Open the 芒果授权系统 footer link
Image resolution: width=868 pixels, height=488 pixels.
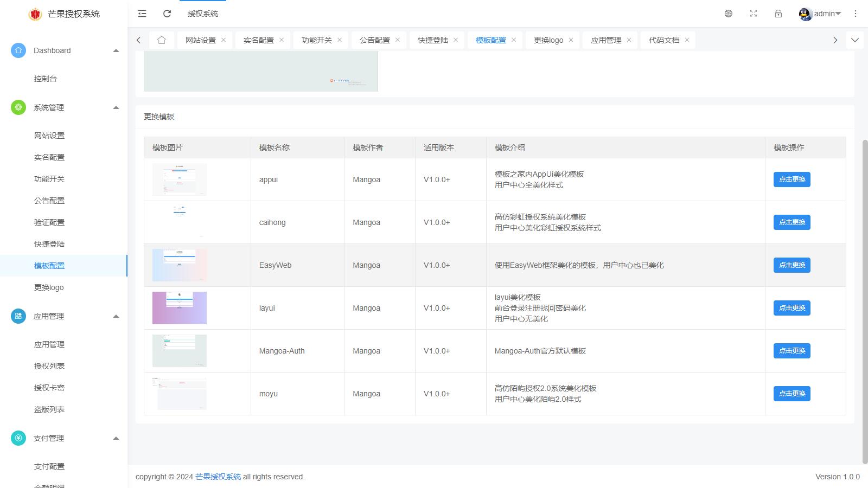coord(218,477)
